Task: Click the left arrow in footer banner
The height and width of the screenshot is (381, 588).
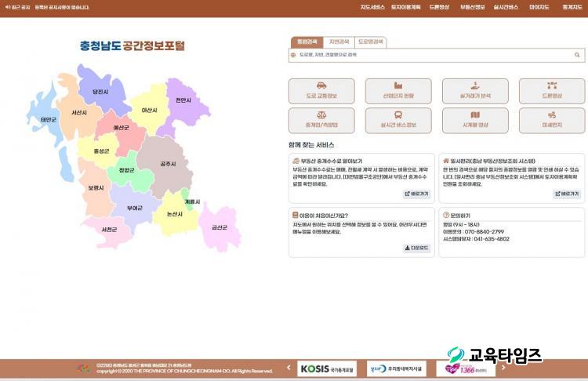Action: pyautogui.click(x=289, y=368)
